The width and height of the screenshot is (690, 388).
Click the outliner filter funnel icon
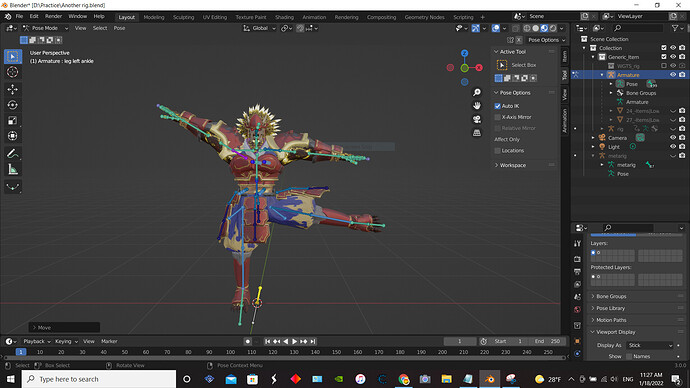675,28
